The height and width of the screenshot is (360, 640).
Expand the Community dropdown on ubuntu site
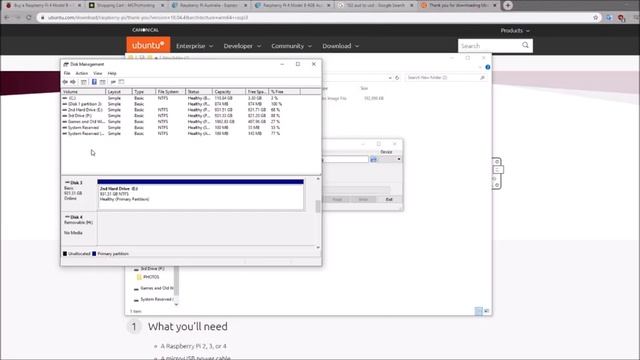pyautogui.click(x=291, y=46)
